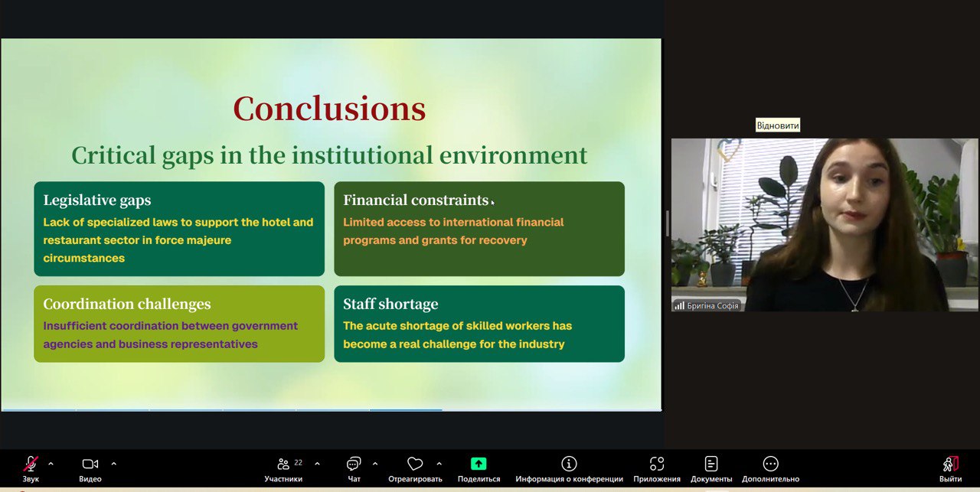980x492 pixels.
Task: Click the Отреагировать heart reactions icon
Action: click(x=415, y=464)
